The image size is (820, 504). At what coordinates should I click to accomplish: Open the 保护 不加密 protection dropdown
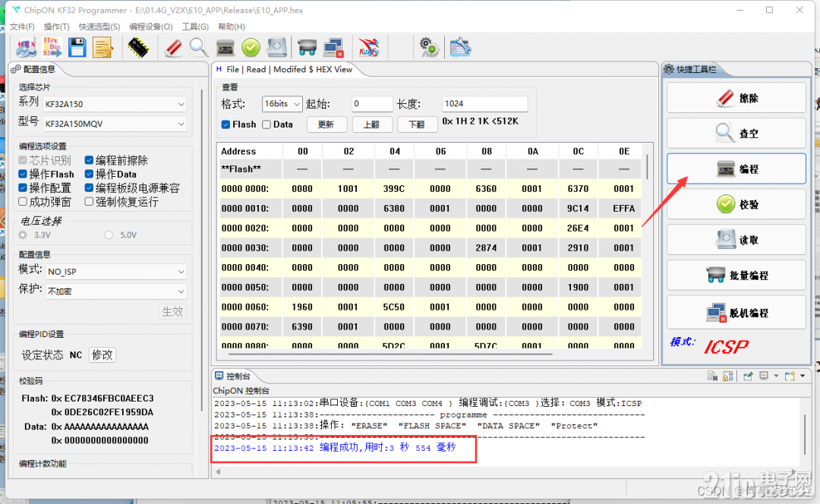(115, 291)
